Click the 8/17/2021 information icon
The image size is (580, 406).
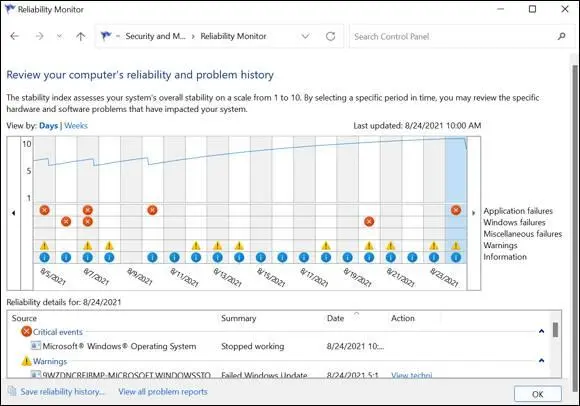tap(304, 257)
